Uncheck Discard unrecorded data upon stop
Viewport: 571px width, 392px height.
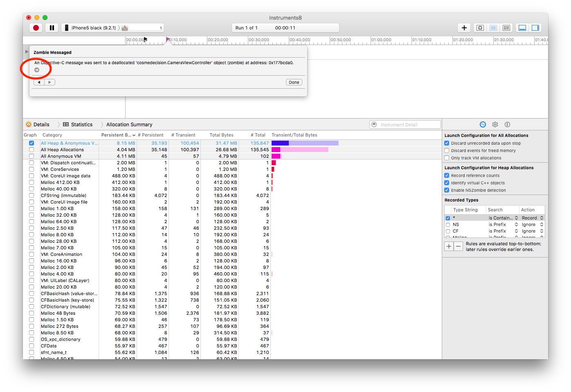[447, 143]
